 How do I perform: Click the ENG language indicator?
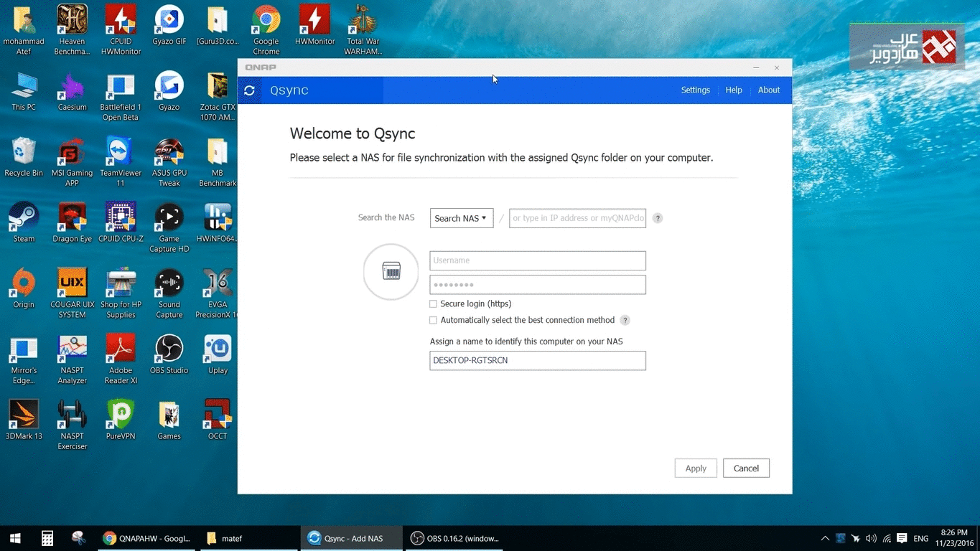(920, 538)
